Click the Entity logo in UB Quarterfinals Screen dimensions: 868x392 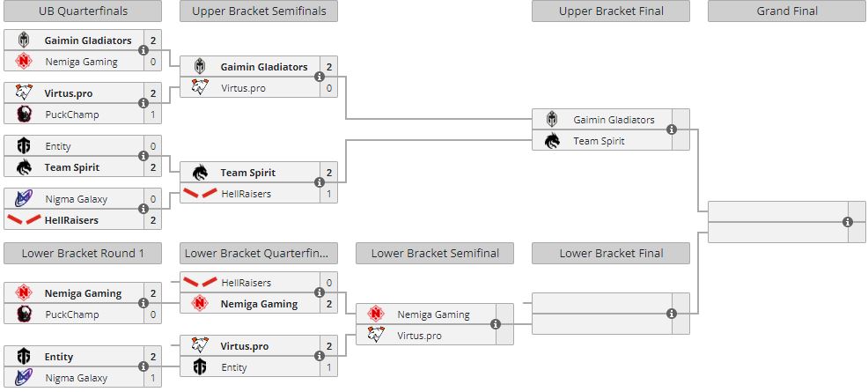click(24, 146)
